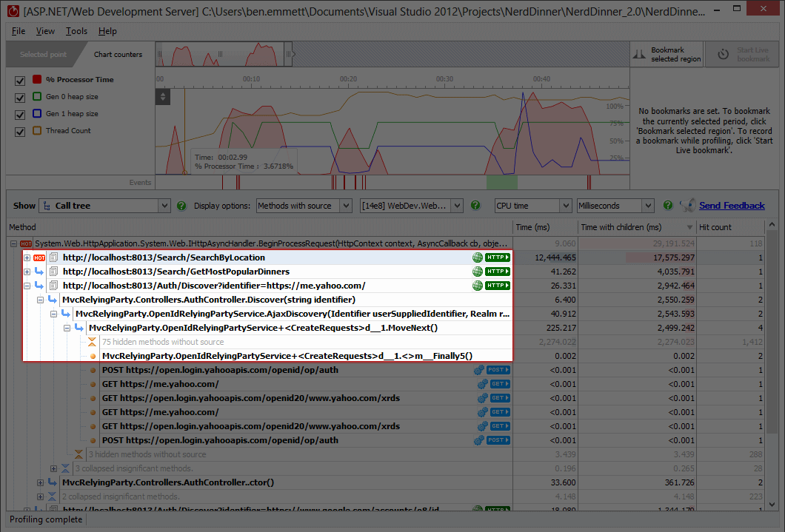Click the chart vertical zoom arrows icon
The image size is (785, 532).
point(162,97)
